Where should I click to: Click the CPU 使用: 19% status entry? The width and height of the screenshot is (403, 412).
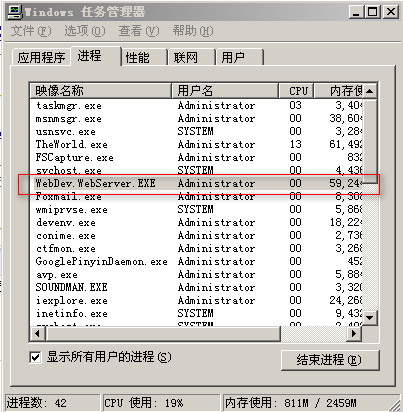(x=161, y=403)
